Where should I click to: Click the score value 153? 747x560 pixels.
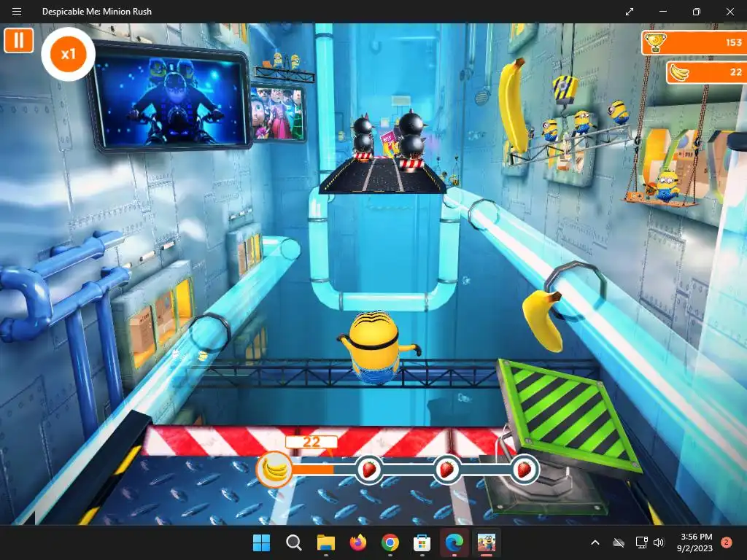coord(734,42)
